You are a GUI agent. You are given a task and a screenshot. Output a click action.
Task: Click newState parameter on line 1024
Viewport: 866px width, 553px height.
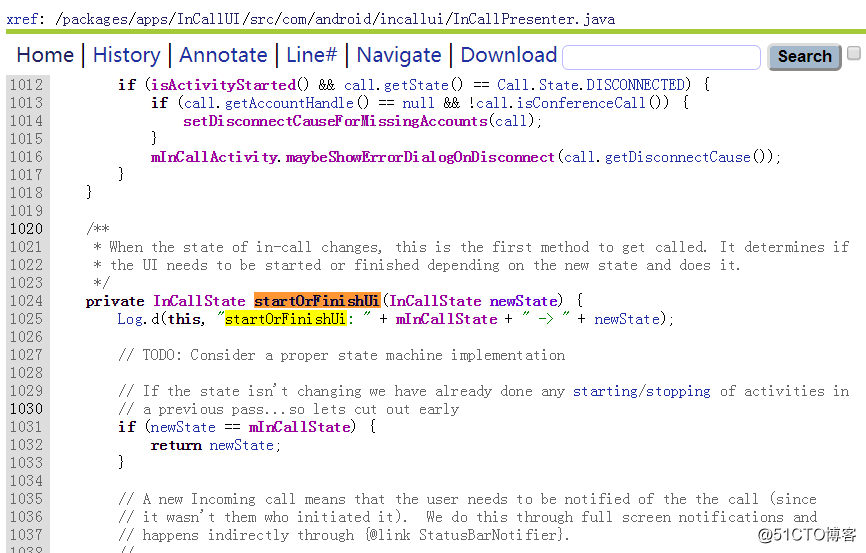(523, 301)
